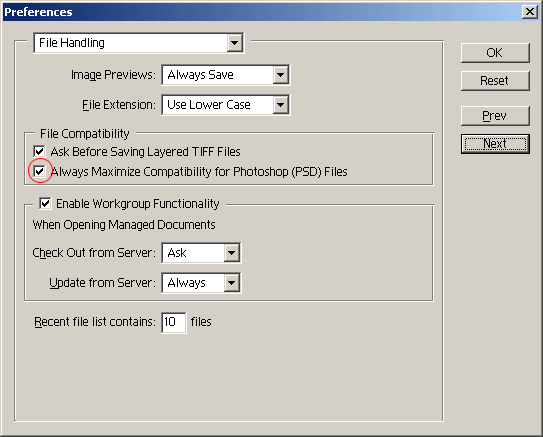Viewport: 543px width, 437px height.
Task: Uncheck Ask Before Saving Layered TIFF Files
Action: (x=39, y=151)
